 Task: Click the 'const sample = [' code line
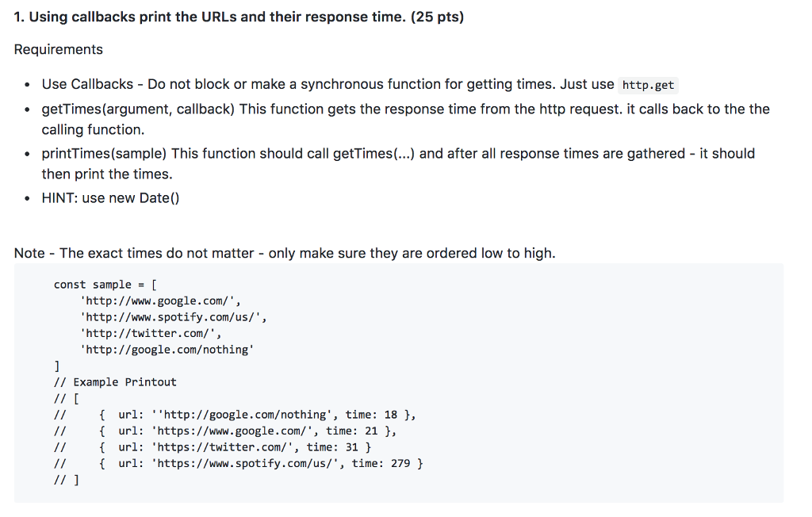point(105,285)
